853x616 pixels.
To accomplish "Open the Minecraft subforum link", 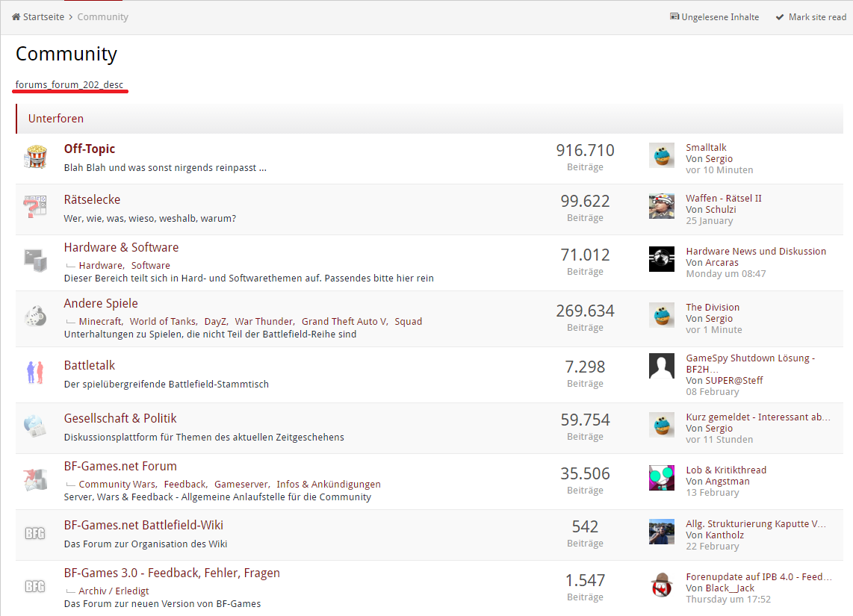I will [100, 322].
